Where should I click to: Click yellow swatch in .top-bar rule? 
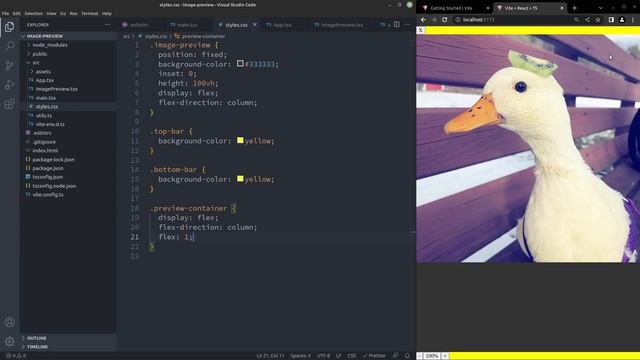pyautogui.click(x=240, y=140)
